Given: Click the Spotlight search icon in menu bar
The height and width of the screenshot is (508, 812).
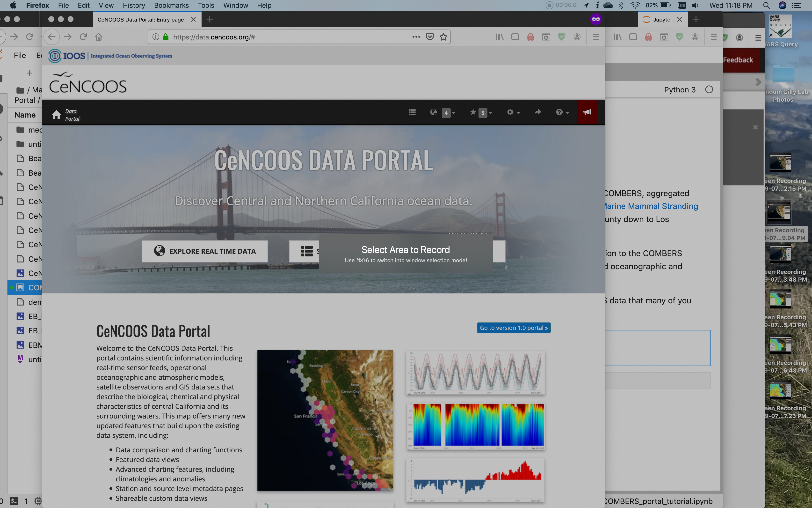Looking at the screenshot, I should 766,5.
